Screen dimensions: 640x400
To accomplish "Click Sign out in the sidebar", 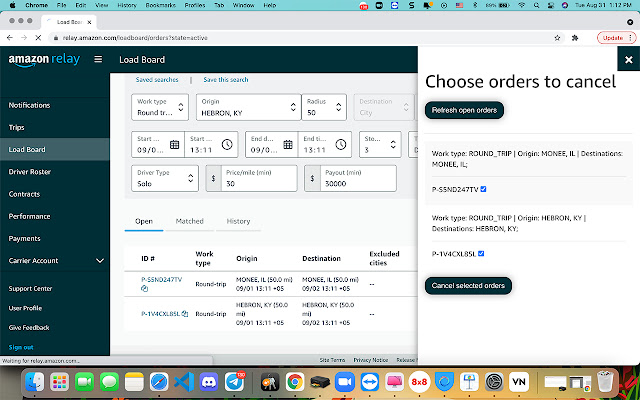I will [21, 347].
